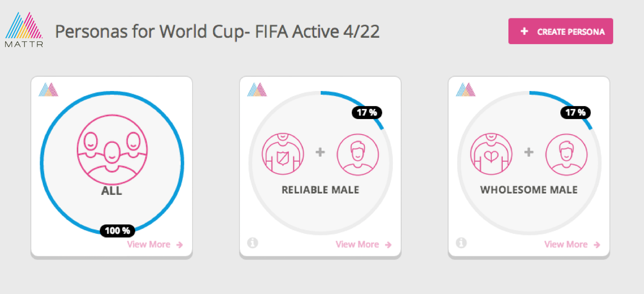Click the shield shirt icon for Reliable
644x294 pixels.
(283, 154)
